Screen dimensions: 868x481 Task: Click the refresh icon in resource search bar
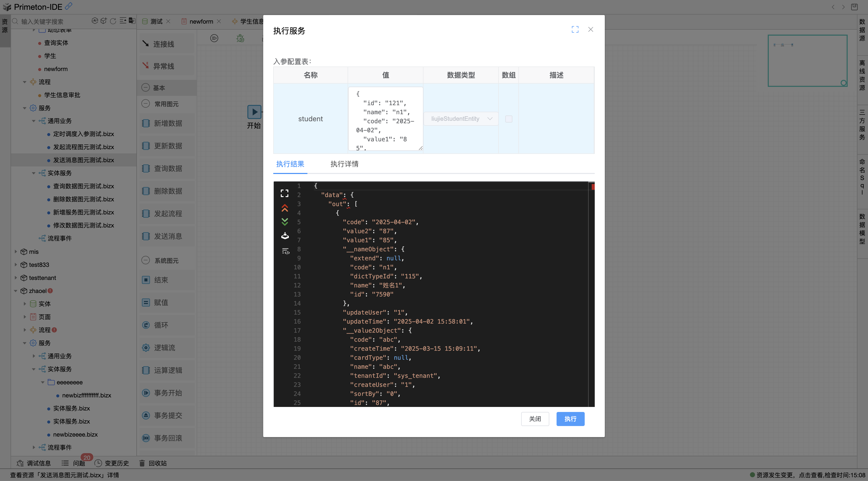pos(113,21)
